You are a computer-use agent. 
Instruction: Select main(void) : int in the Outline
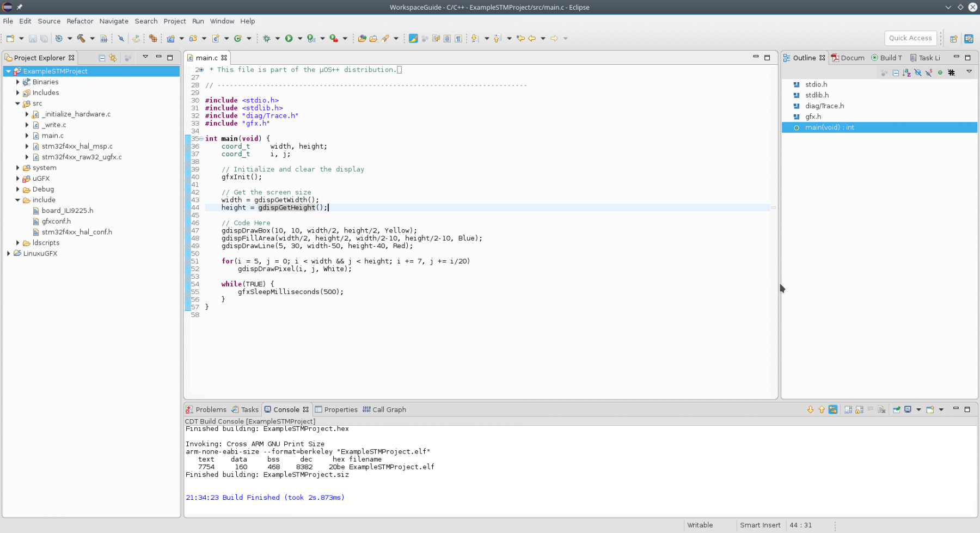(829, 127)
